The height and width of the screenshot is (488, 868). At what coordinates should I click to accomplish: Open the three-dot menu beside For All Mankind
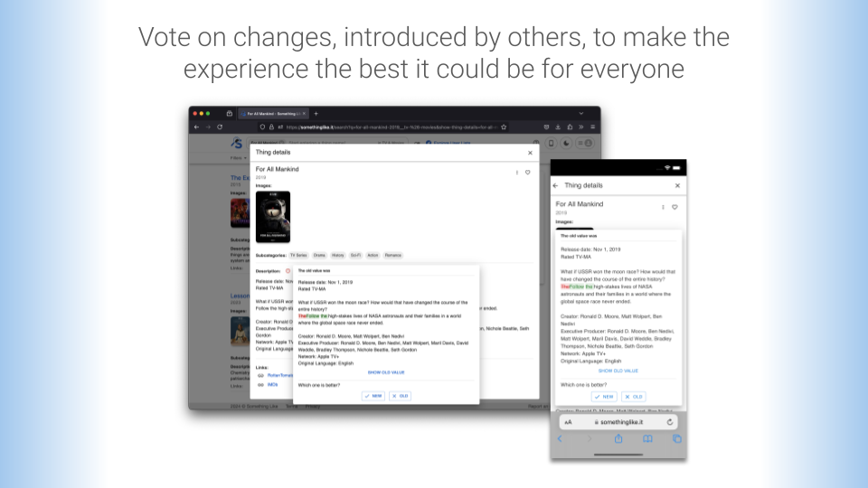(517, 173)
